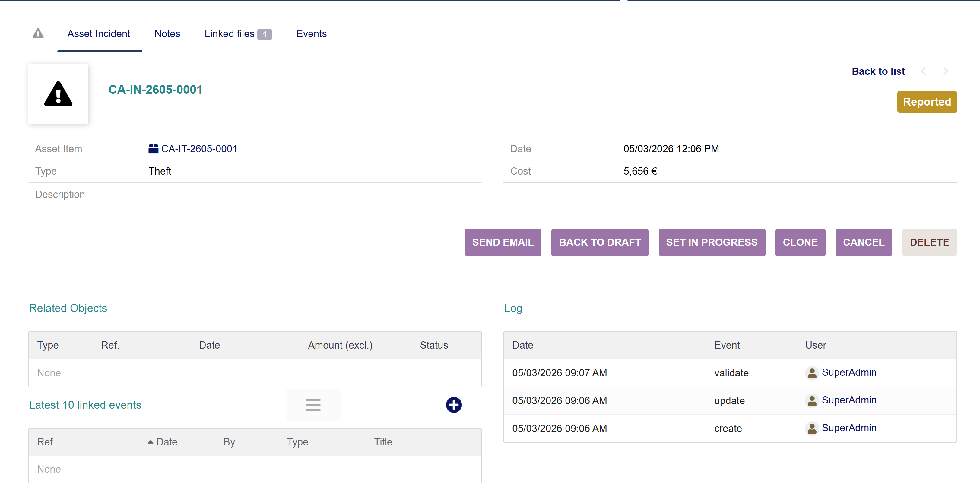Open the large incident warning thumbnail

(58, 94)
